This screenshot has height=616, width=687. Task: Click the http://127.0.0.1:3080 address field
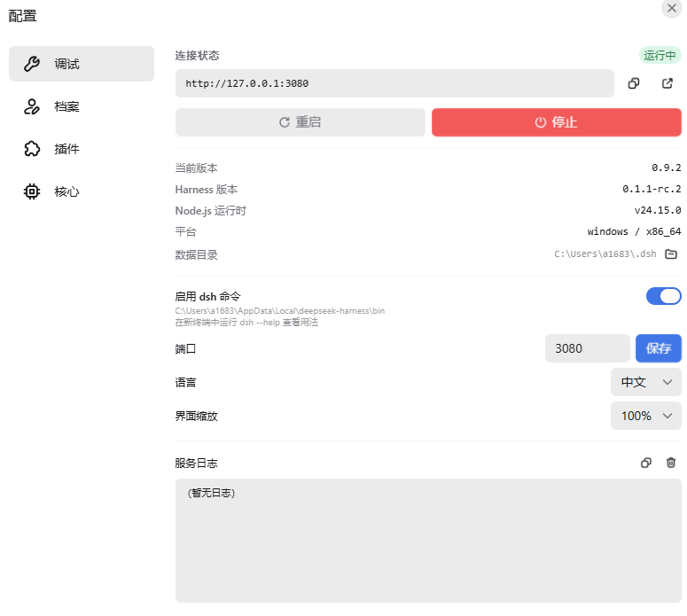[394, 83]
